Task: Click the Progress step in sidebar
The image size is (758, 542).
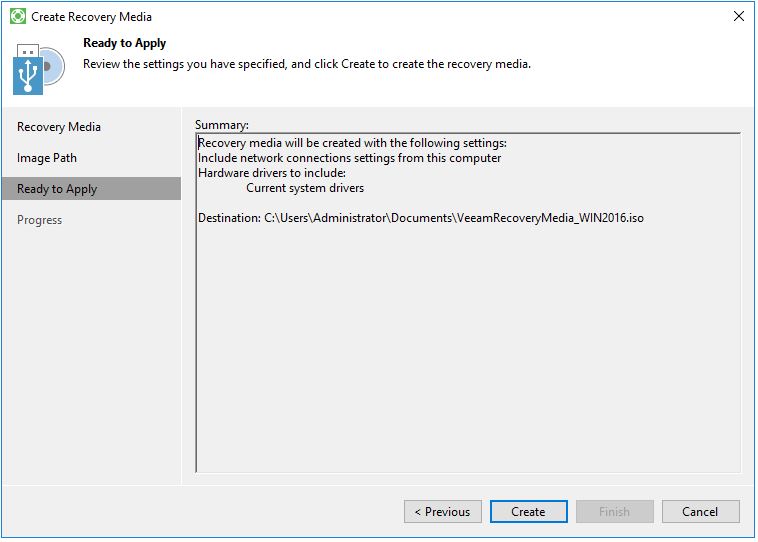Action: tap(40, 220)
